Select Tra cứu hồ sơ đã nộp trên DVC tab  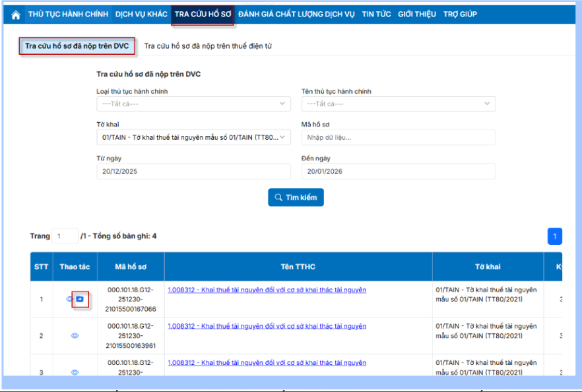(x=77, y=46)
